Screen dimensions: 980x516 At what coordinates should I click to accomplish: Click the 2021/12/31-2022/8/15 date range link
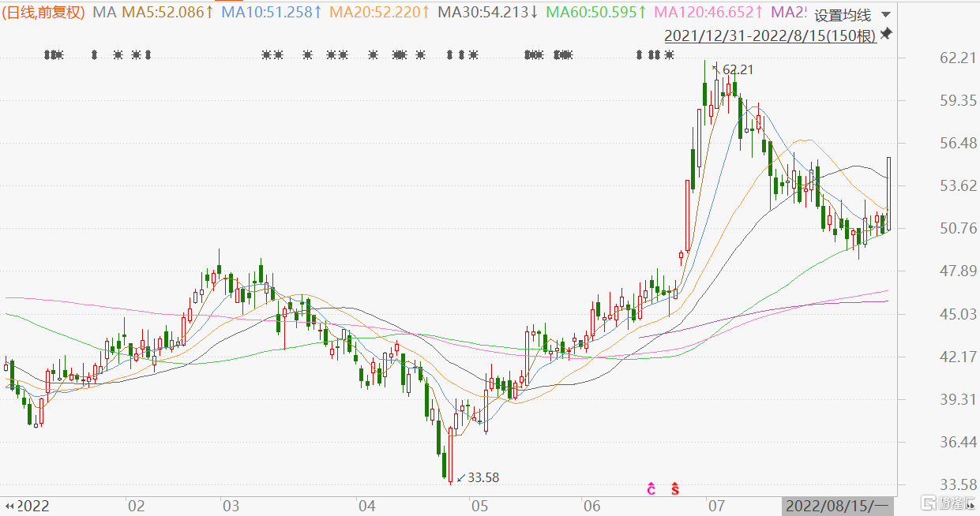[770, 36]
